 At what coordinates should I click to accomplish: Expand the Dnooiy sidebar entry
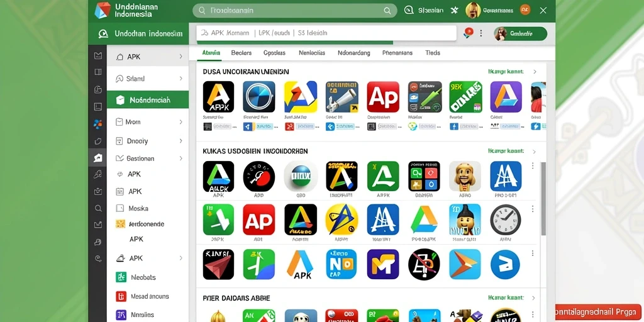click(x=180, y=141)
